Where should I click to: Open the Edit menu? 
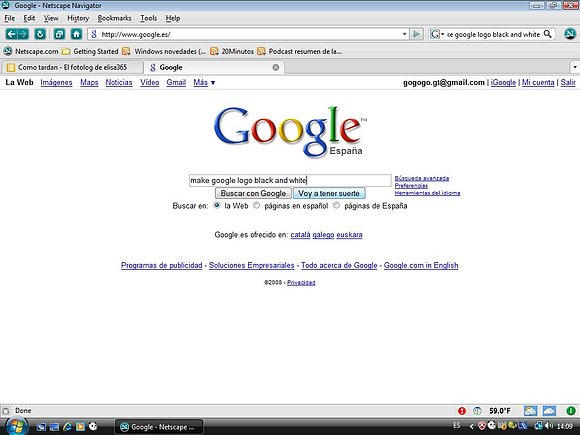29,18
